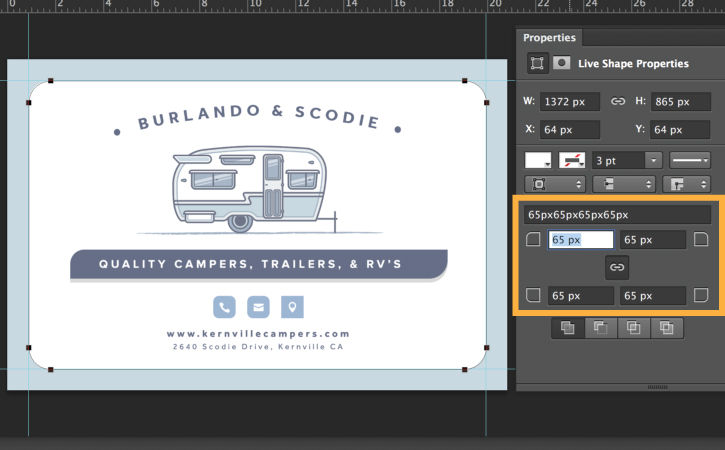The width and height of the screenshot is (725, 450).
Task: Expand the stroke line style dropdown
Action: point(690,160)
